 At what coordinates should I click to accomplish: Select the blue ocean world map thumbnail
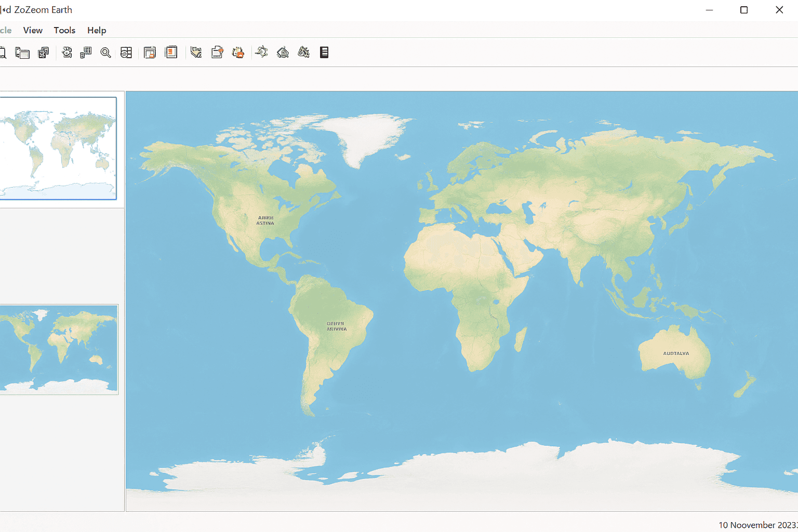58,349
